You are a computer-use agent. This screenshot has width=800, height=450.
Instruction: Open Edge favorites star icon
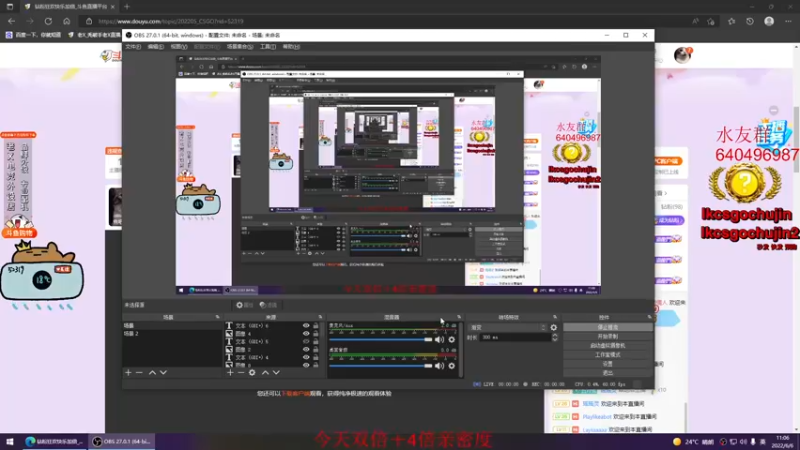click(731, 21)
